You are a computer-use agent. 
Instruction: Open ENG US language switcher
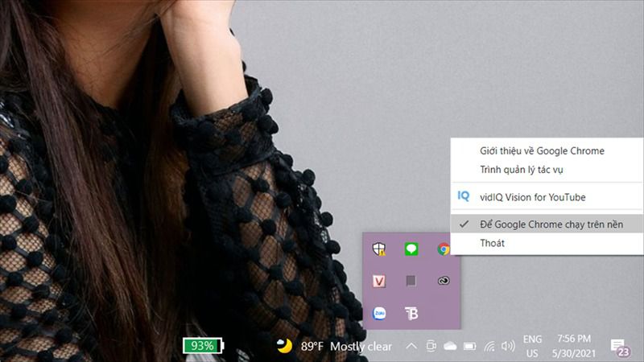point(532,347)
